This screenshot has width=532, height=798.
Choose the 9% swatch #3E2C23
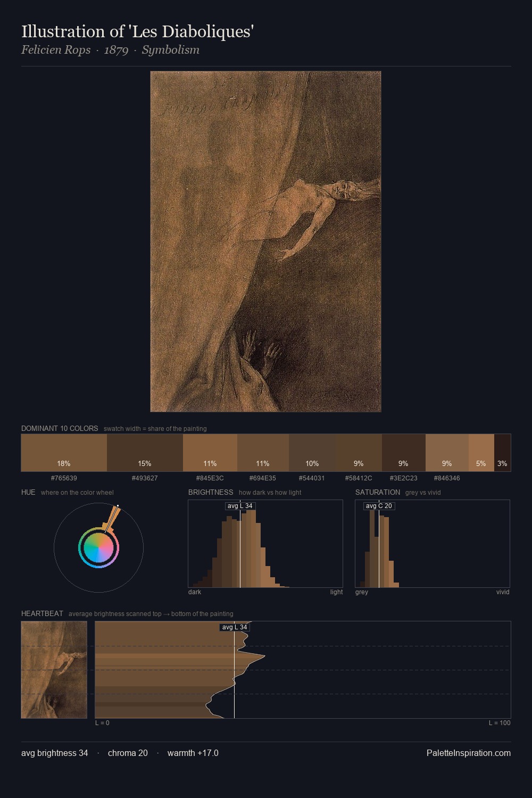pyautogui.click(x=404, y=453)
